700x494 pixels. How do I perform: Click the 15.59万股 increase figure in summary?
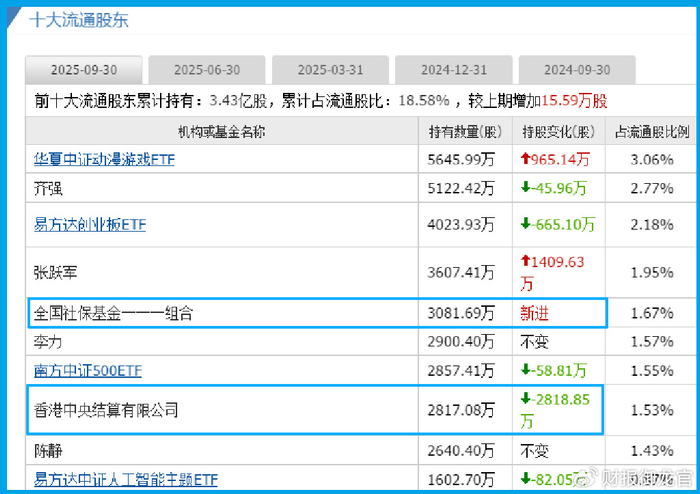[x=574, y=101]
